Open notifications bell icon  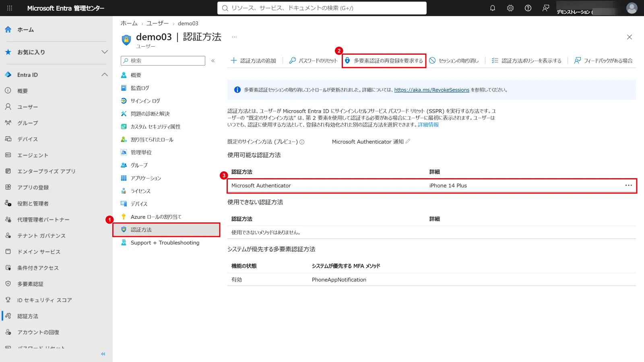click(x=493, y=8)
